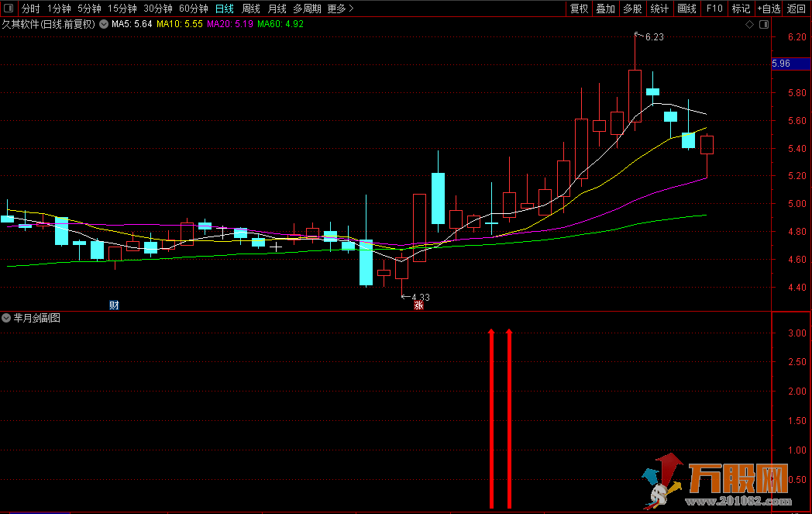Screen dimensions: 812x514
Task: Click the 涨 limit-up event marker
Action: [418, 305]
